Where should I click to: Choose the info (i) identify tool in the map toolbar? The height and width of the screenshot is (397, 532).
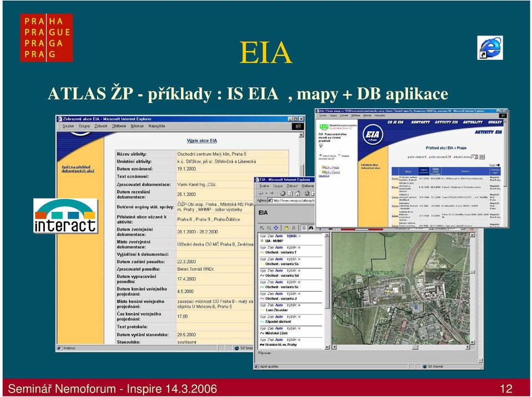pos(304,228)
